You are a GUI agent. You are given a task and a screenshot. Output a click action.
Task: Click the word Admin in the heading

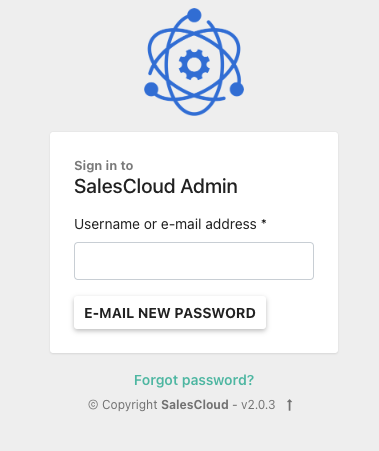pyautogui.click(x=209, y=186)
